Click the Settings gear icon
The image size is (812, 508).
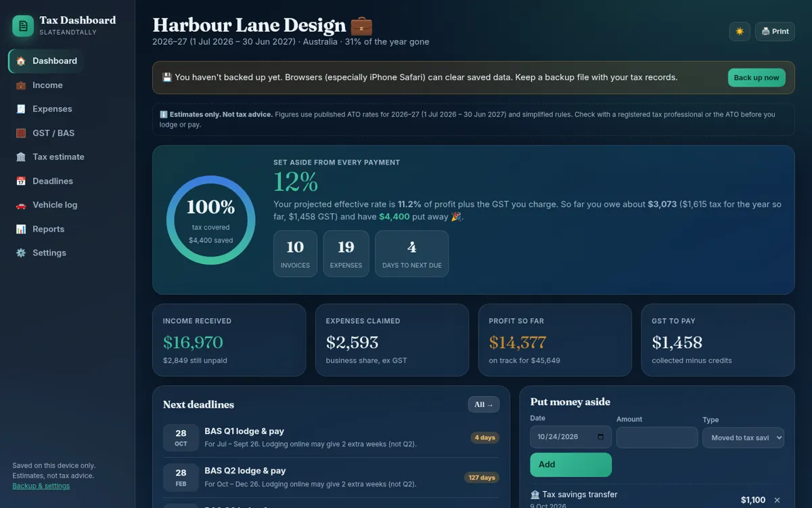tap(21, 253)
